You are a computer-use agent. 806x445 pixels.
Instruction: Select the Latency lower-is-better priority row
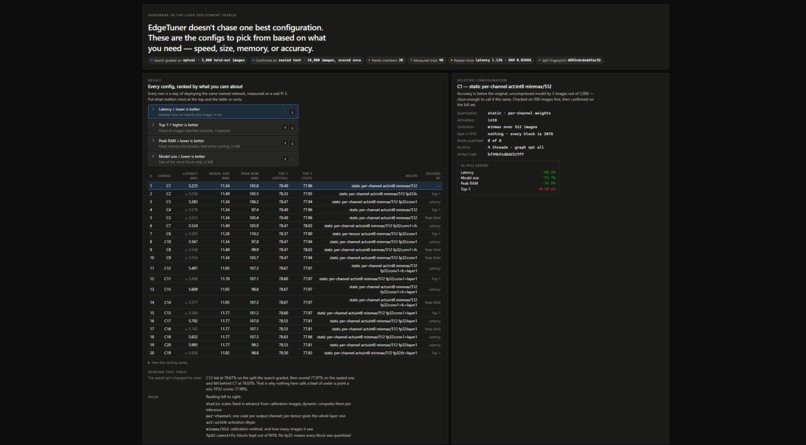tap(223, 112)
